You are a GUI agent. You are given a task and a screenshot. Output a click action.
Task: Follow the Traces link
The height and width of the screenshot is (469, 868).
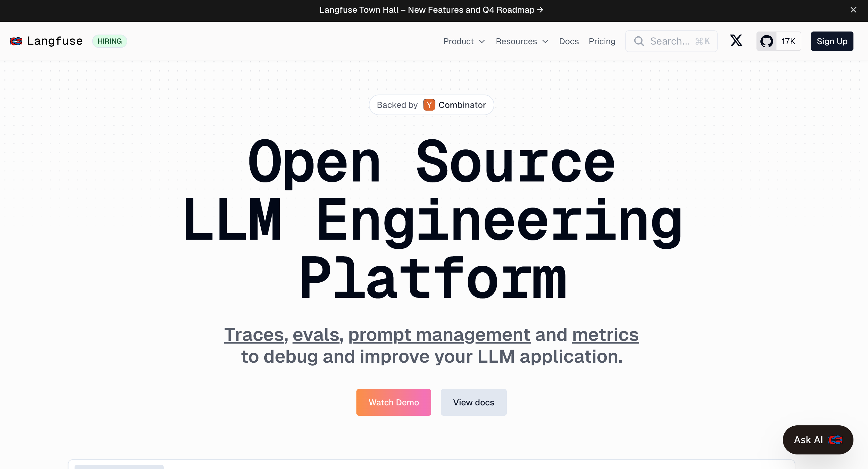(254, 334)
